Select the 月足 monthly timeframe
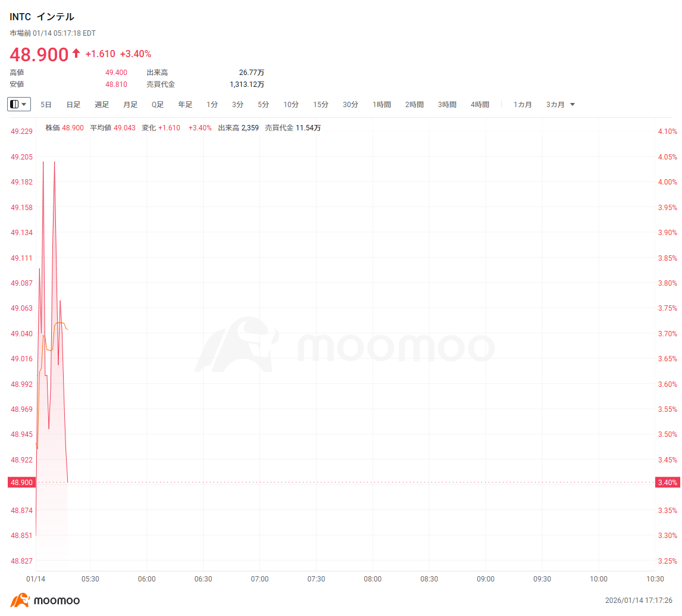682x616 pixels. point(129,104)
